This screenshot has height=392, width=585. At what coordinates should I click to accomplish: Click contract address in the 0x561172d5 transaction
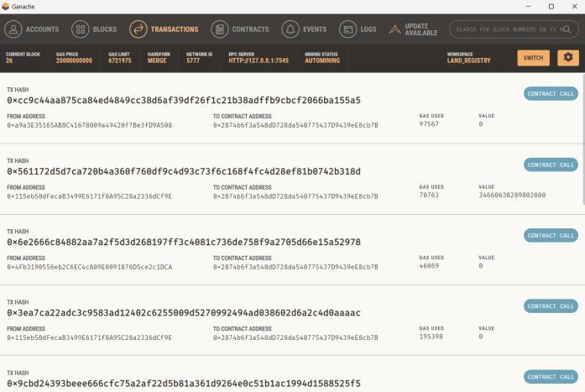(295, 196)
